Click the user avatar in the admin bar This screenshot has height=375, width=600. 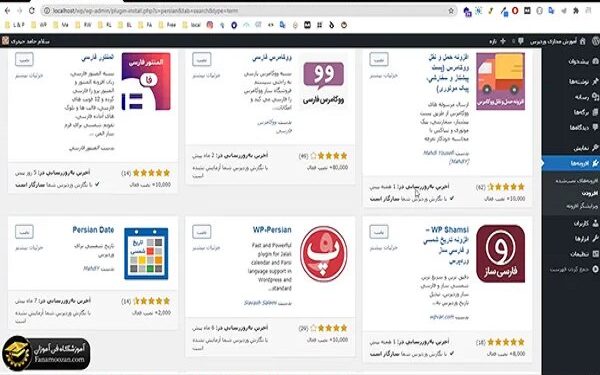click(5, 41)
